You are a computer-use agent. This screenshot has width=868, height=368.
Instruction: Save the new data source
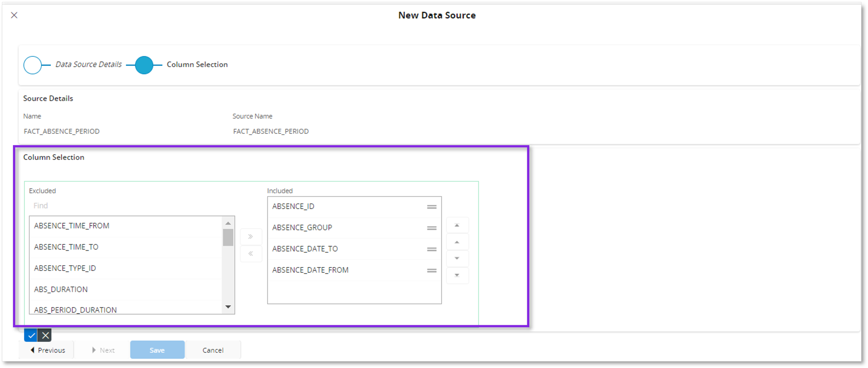[157, 350]
